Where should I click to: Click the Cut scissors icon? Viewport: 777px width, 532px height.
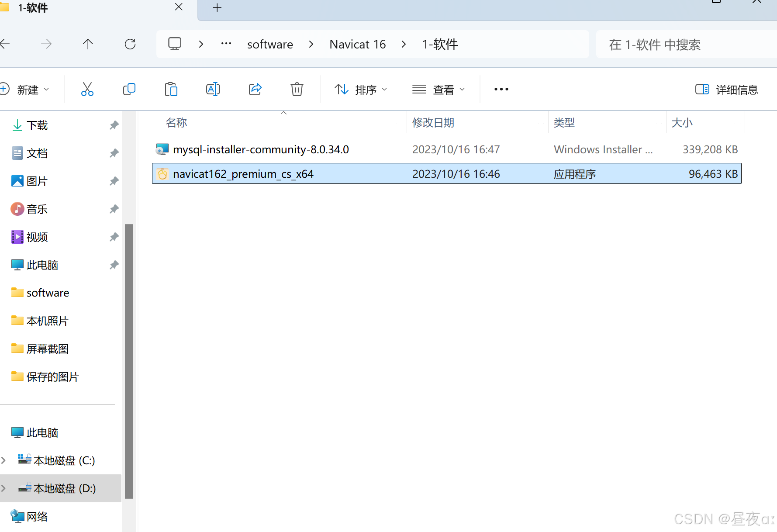(87, 90)
